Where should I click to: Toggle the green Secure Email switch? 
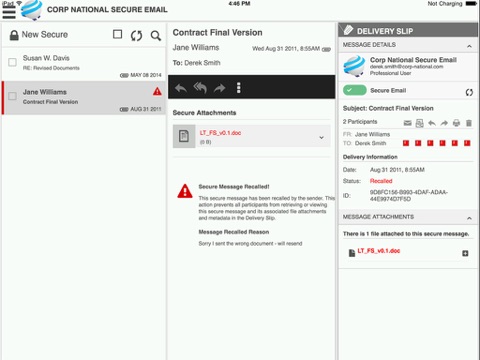[x=355, y=90]
